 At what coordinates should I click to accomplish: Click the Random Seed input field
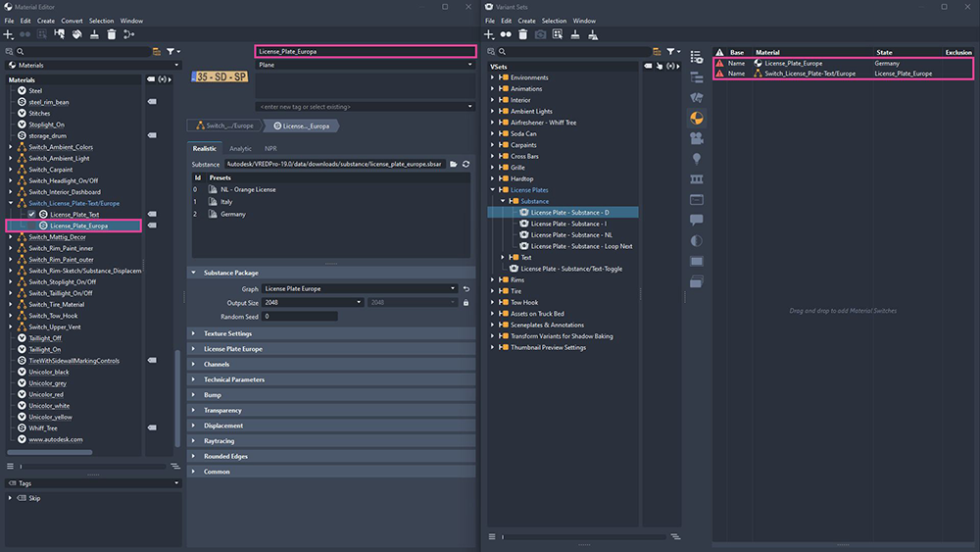pos(299,317)
